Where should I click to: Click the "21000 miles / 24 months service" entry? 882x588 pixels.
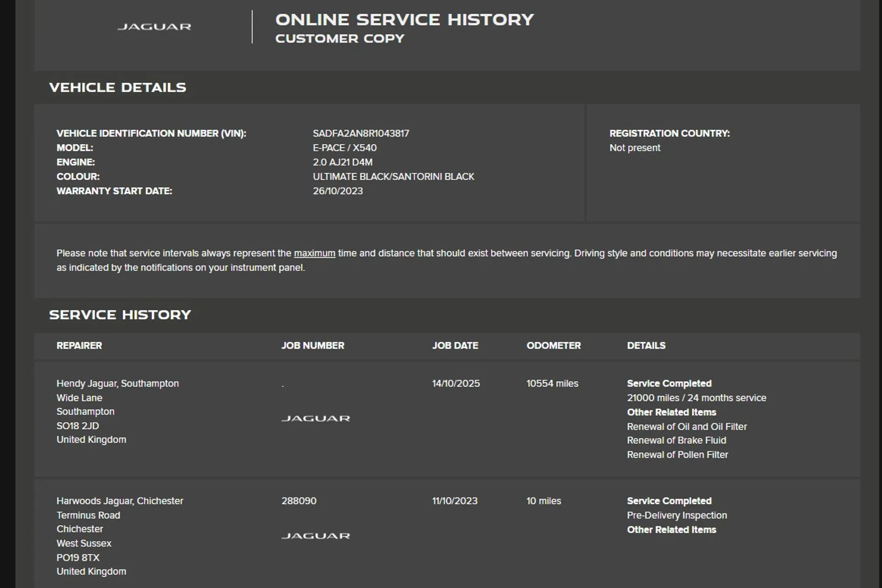tap(697, 398)
